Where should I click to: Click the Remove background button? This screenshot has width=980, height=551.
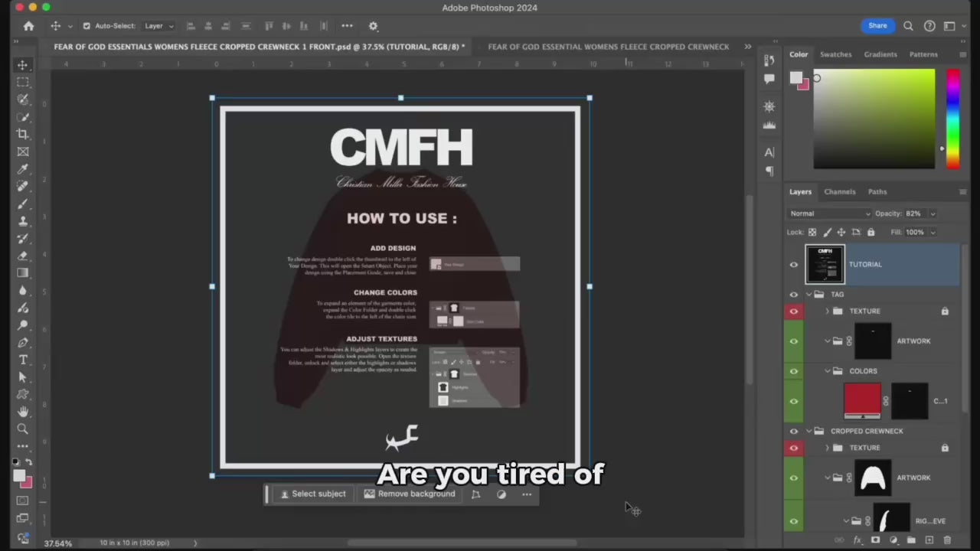[410, 494]
